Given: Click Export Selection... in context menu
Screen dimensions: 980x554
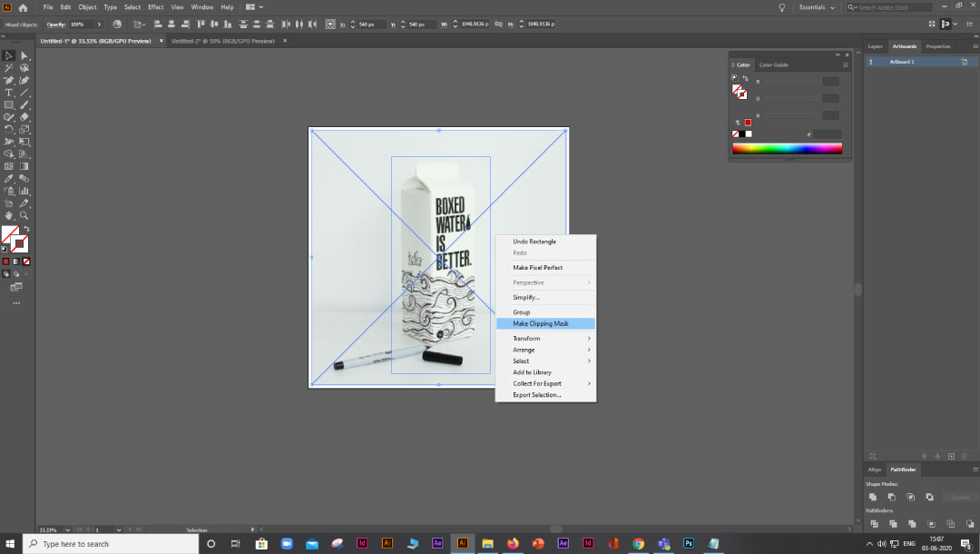Looking at the screenshot, I should pyautogui.click(x=545, y=394).
